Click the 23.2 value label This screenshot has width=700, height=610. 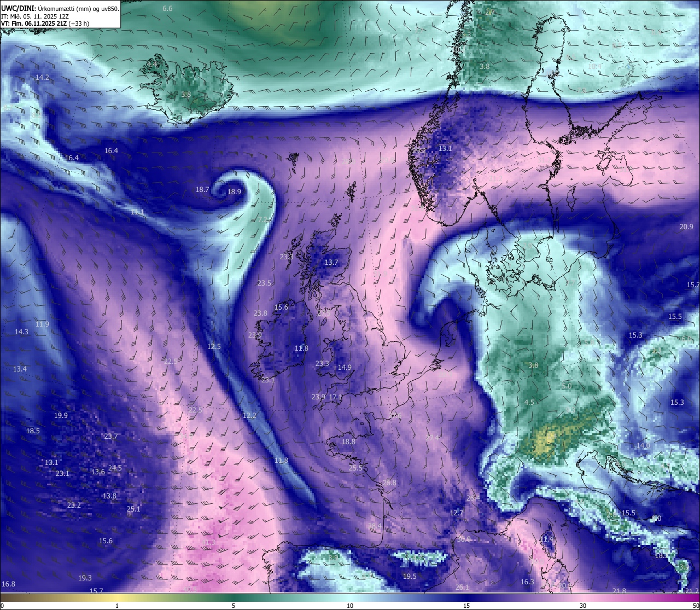point(74,505)
